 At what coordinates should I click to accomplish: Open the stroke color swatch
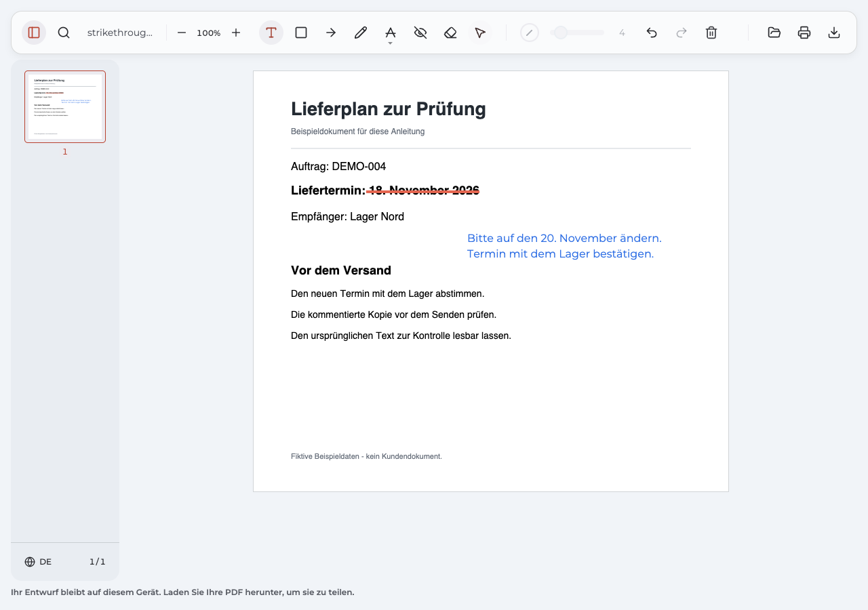point(530,33)
